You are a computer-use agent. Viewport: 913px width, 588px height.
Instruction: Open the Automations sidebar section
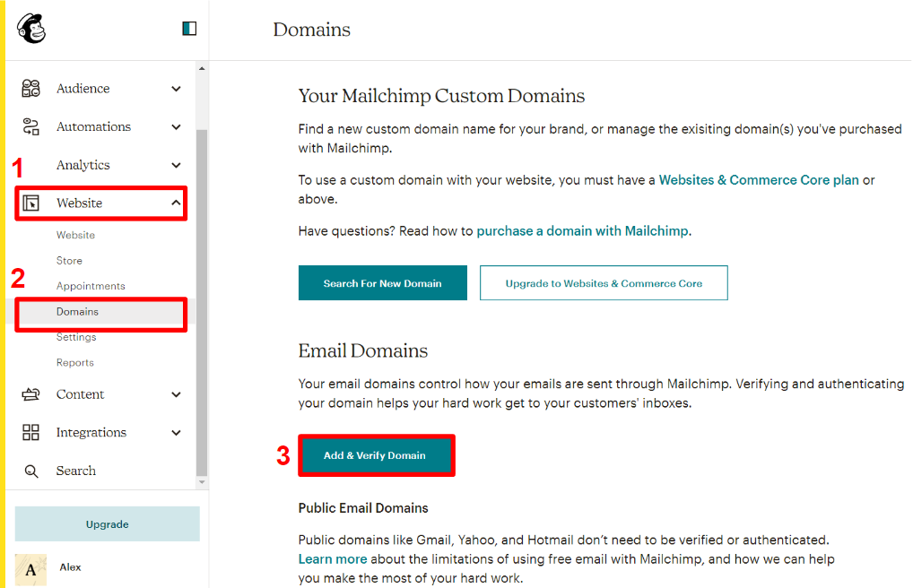(93, 126)
